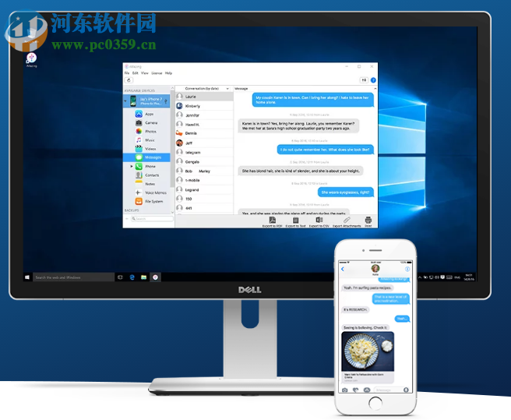
Task: Tap the iMessage text field on iPhone
Action: click(x=389, y=390)
